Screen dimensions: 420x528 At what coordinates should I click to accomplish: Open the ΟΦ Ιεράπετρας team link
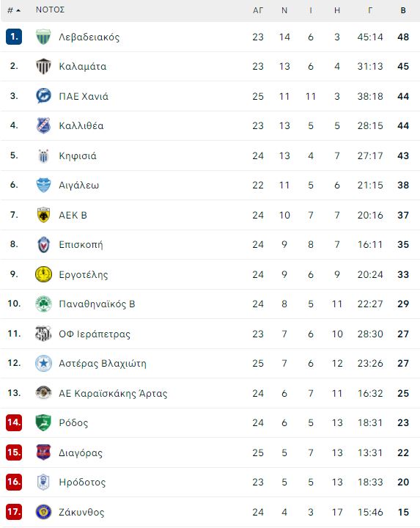coord(95,334)
